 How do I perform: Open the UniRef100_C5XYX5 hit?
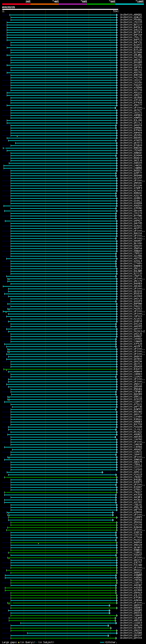131,22
